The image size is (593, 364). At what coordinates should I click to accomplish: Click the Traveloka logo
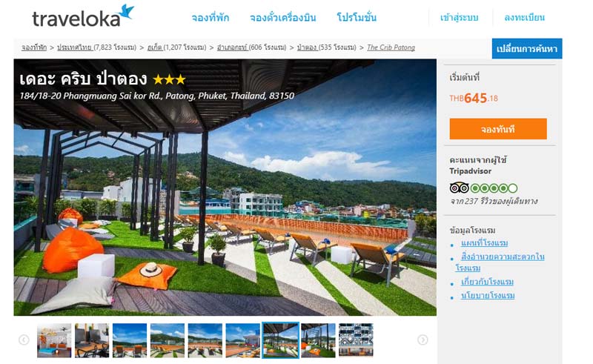tap(83, 16)
